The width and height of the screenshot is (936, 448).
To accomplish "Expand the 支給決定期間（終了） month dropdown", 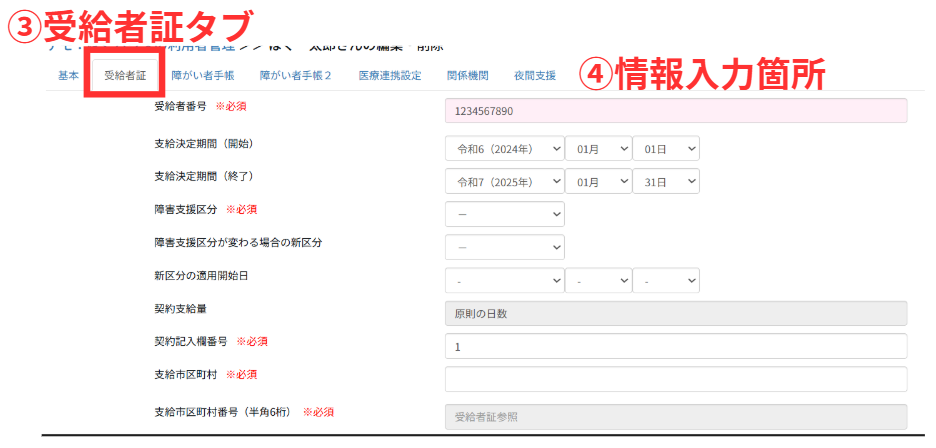I will pos(598,182).
